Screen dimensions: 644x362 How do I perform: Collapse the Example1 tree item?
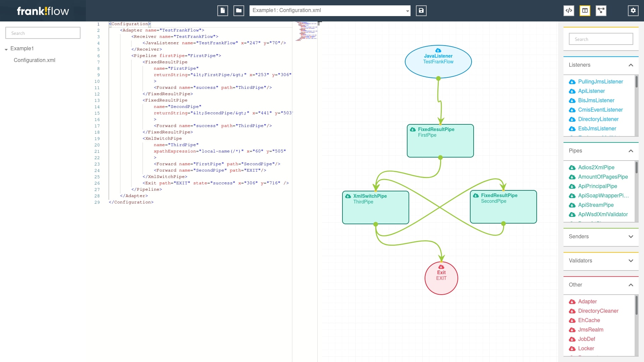6,48
